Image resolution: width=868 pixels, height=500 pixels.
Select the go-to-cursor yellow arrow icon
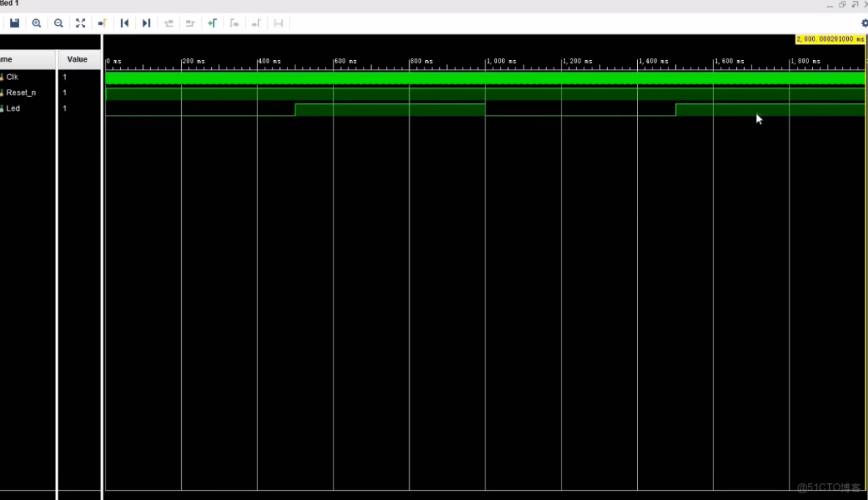pyautogui.click(x=102, y=23)
